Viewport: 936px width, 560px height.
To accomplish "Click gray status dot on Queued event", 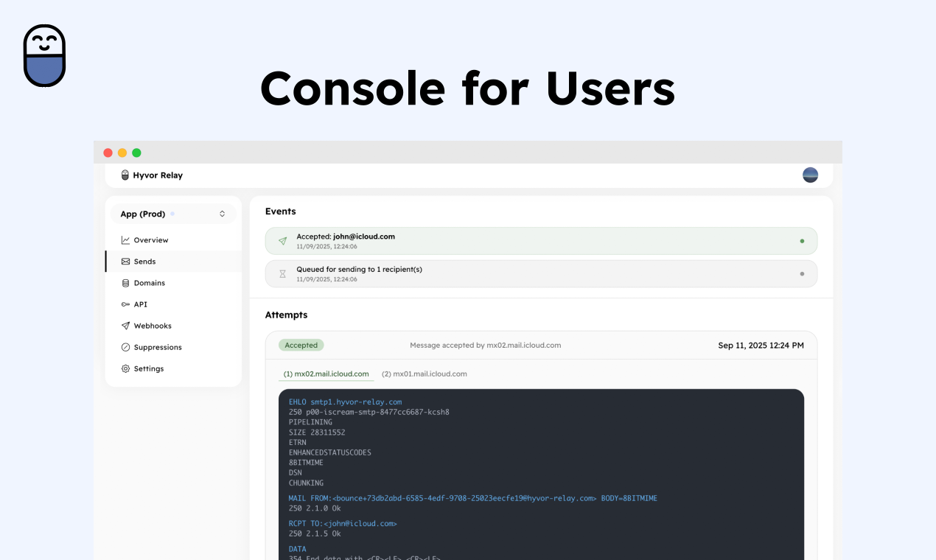I will (802, 274).
